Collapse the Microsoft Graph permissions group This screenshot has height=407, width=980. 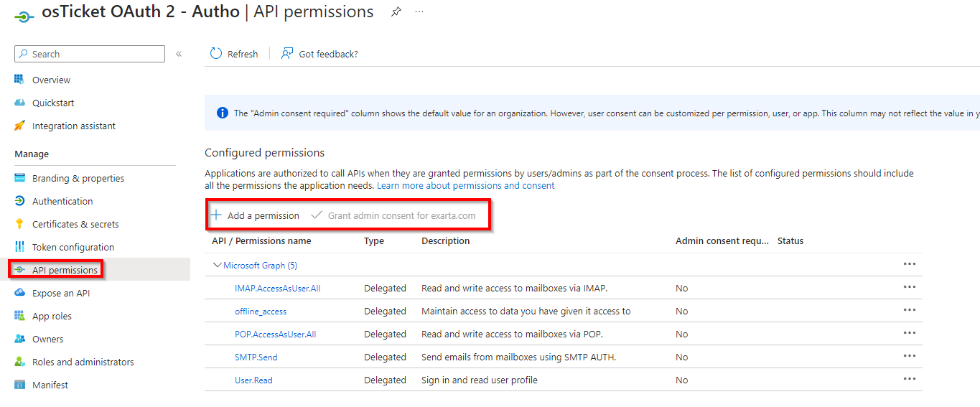coord(218,265)
